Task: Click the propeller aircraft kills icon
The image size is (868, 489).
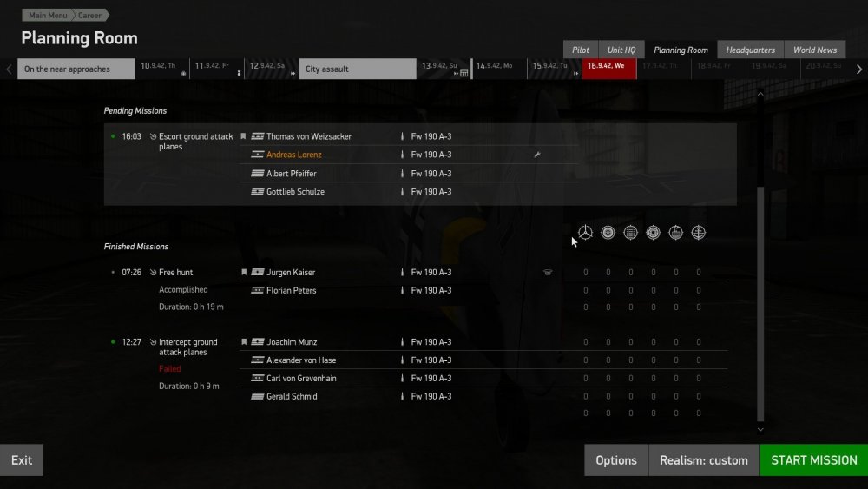Action: point(585,233)
